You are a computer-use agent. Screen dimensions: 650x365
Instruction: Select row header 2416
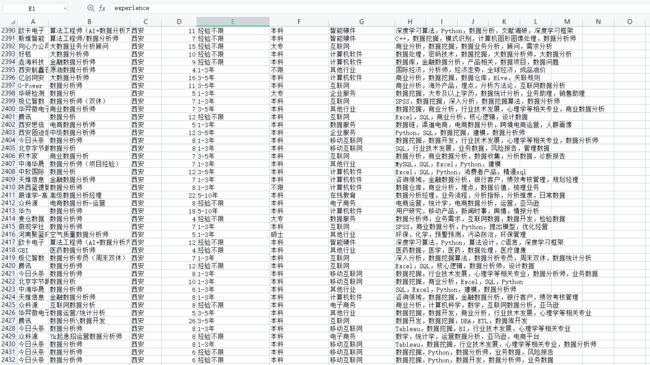pyautogui.click(x=8, y=234)
